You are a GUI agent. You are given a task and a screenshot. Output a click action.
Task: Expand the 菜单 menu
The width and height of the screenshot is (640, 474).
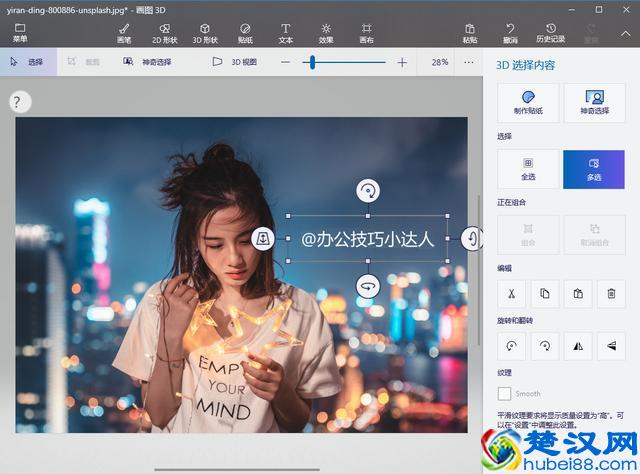pos(20,33)
